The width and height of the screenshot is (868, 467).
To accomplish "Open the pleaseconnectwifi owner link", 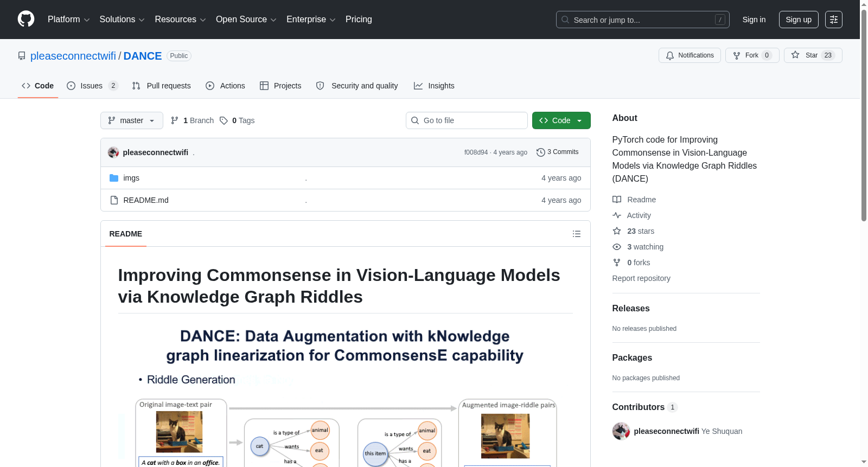I will [73, 56].
